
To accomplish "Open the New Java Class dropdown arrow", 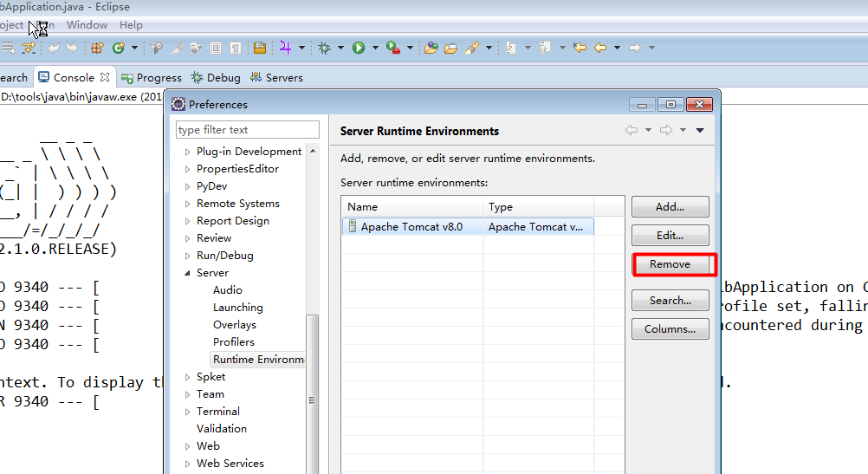I will (x=134, y=48).
